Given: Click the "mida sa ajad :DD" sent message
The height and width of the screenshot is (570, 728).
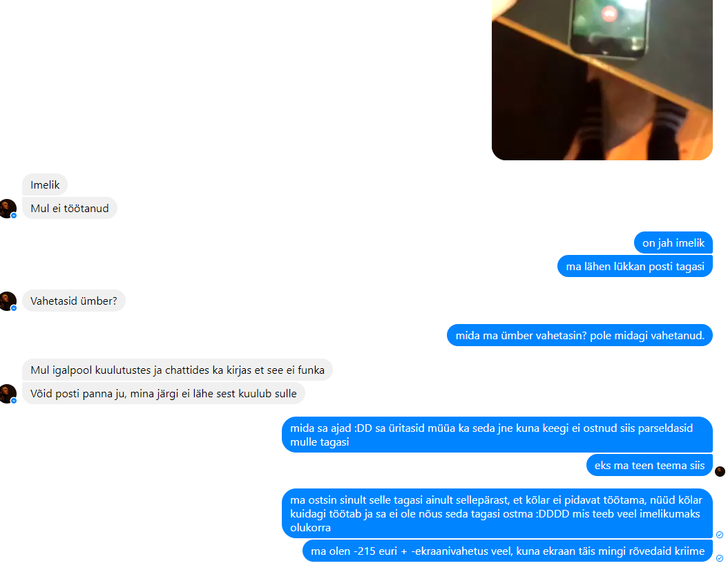Looking at the screenshot, I should (497, 435).
